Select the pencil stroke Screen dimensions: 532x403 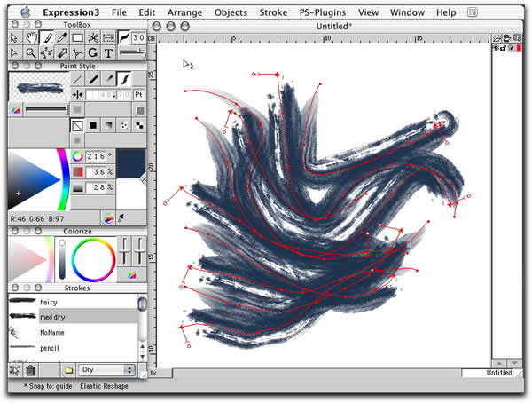click(73, 348)
